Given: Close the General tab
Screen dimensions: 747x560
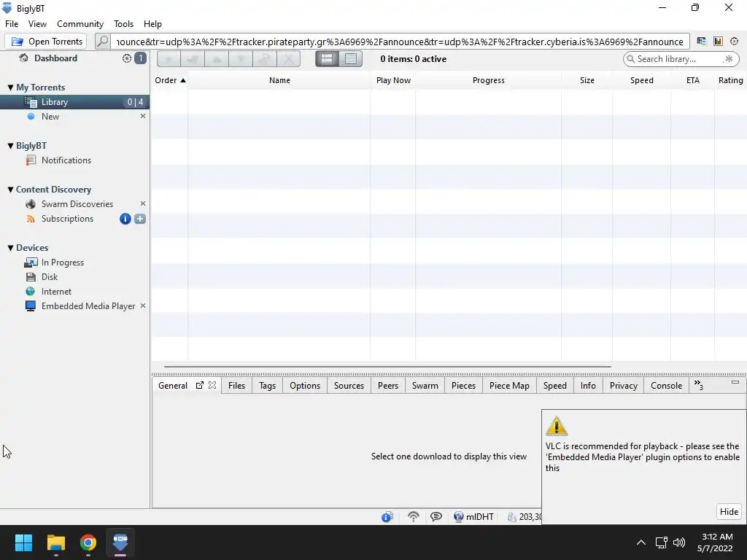Looking at the screenshot, I should pos(212,385).
